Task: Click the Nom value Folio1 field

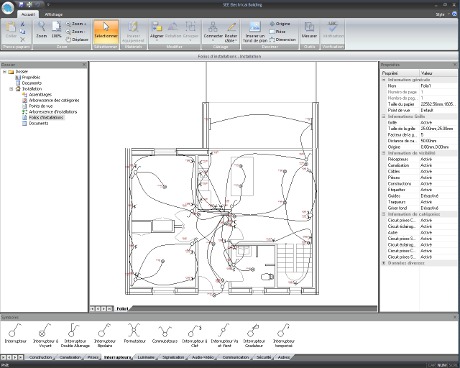Action: pos(438,86)
